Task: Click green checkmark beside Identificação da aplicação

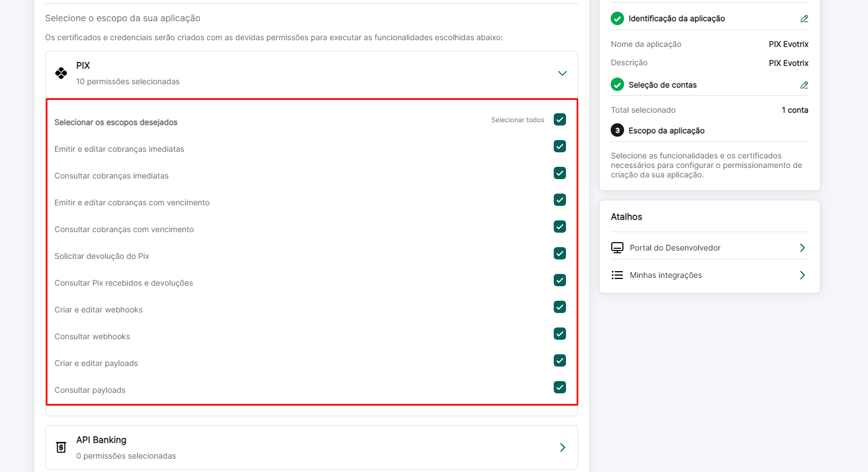Action: [x=617, y=18]
